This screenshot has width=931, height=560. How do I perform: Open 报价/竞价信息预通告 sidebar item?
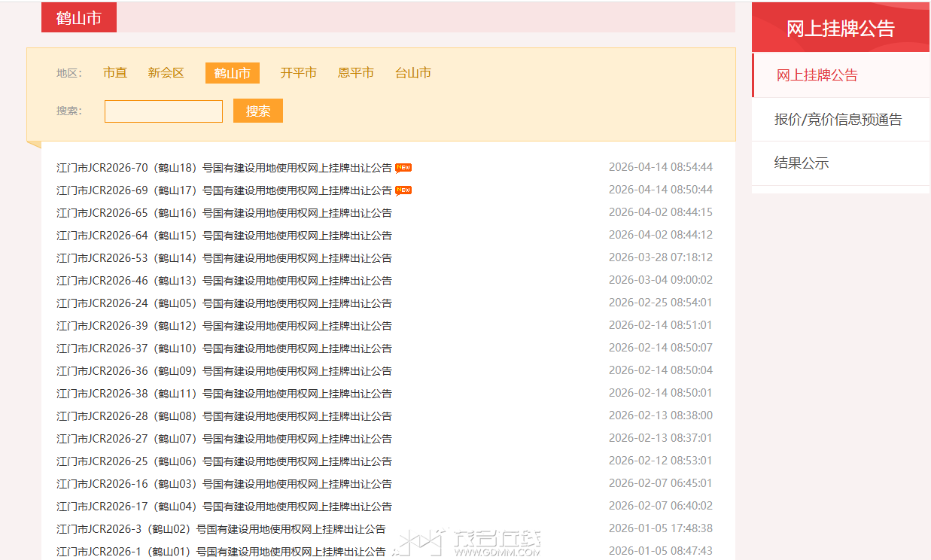point(838,120)
